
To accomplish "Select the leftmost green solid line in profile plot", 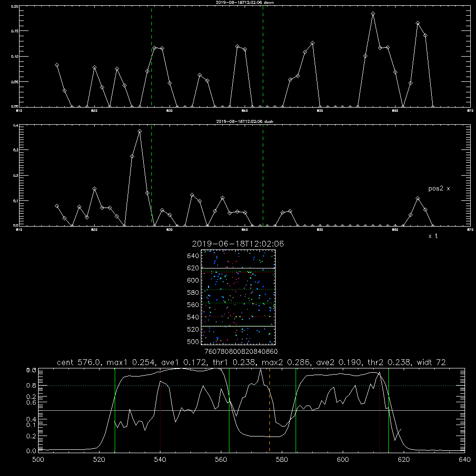I will pyautogui.click(x=115, y=410).
